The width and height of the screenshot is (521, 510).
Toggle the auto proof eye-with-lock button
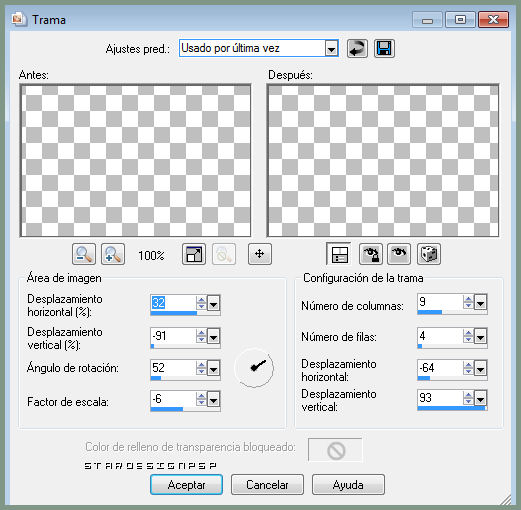coord(371,254)
